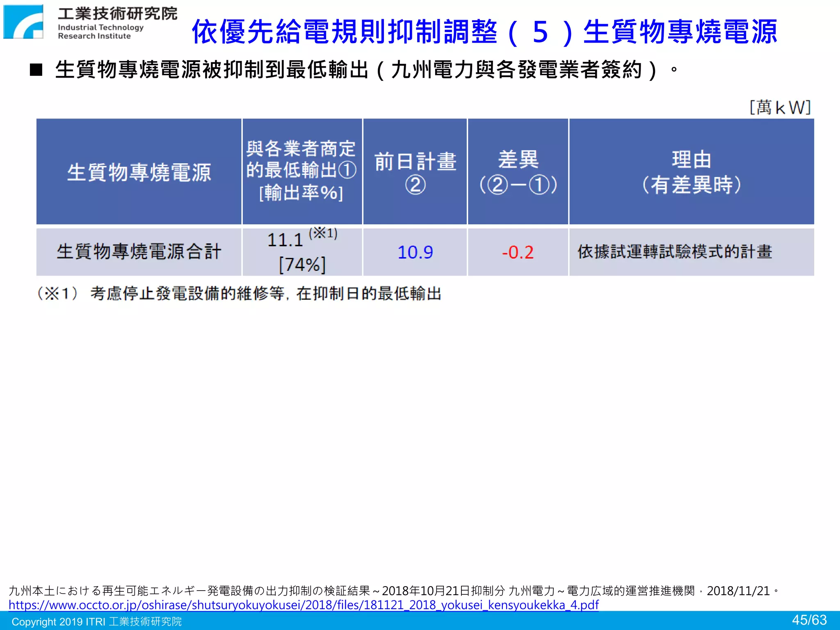Screen dimensions: 840x630
Task: Select the header cell 差異（②－①）
Action: (518, 172)
